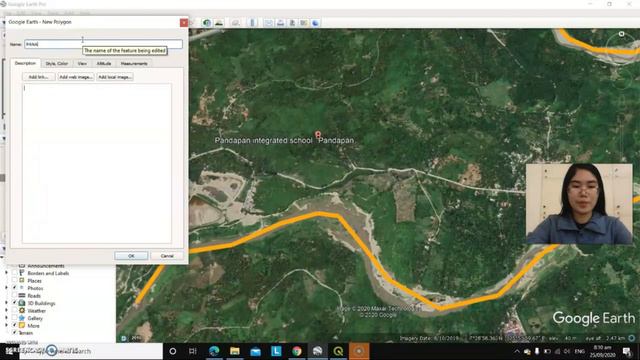The image size is (640, 360).
Task: Enable the Borders and Labels layer checkbox
Action: 15,273
